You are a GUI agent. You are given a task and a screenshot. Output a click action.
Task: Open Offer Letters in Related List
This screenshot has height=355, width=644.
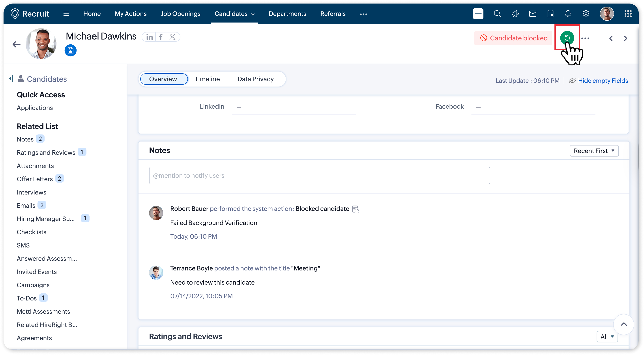point(35,179)
